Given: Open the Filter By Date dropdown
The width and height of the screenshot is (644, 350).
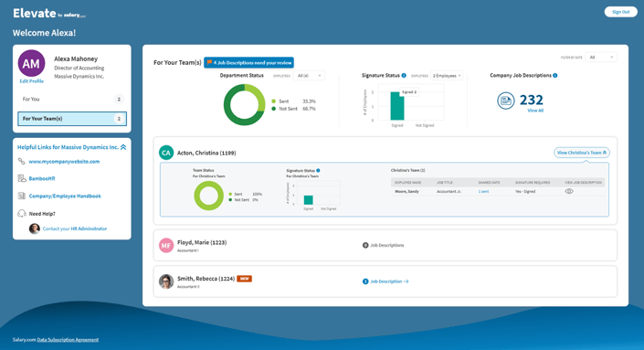Looking at the screenshot, I should coord(601,58).
